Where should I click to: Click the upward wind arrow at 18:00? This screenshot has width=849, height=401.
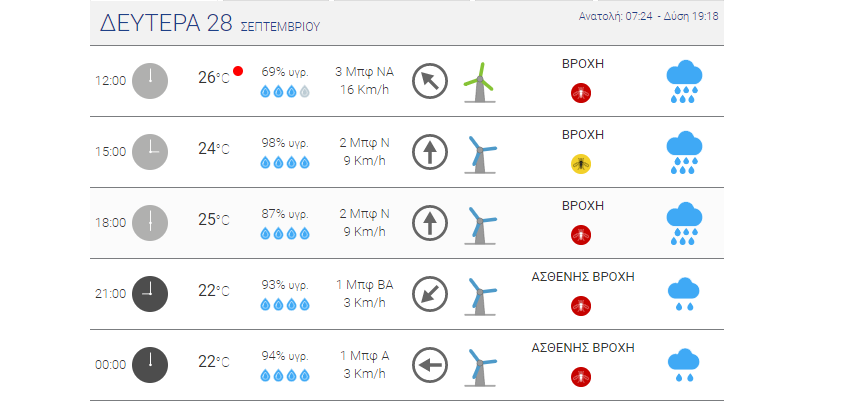pyautogui.click(x=430, y=223)
